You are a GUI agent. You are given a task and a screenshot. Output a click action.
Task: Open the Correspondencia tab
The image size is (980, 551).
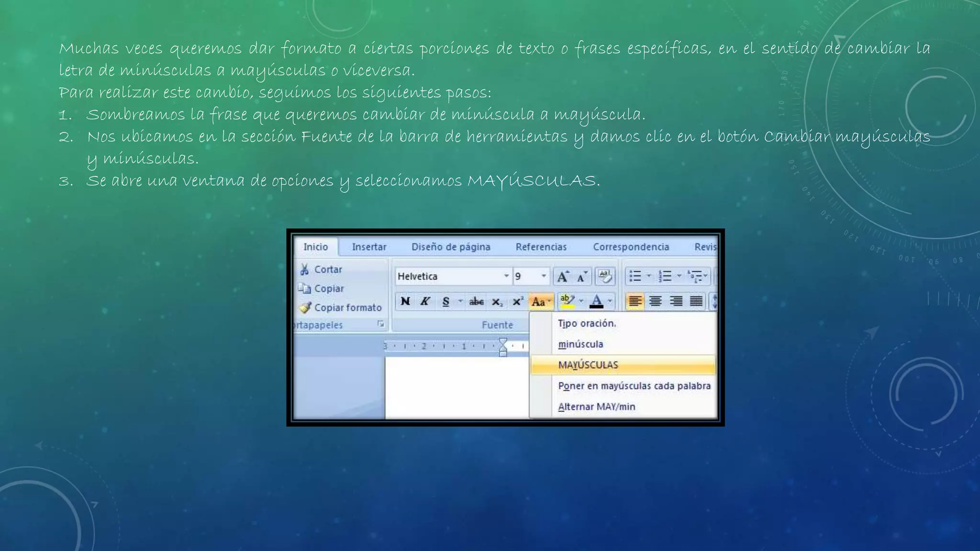tap(631, 247)
